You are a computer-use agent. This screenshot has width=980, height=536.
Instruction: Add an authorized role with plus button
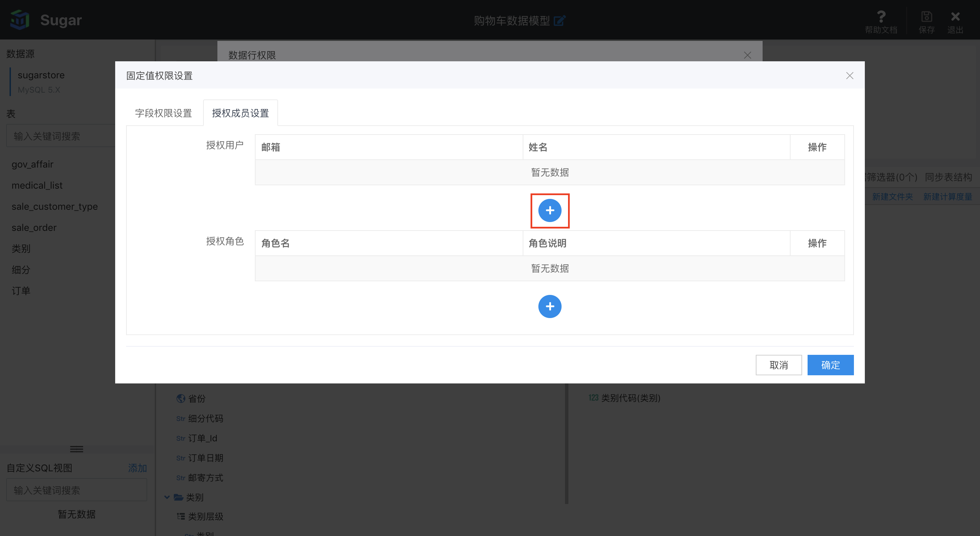click(x=550, y=306)
